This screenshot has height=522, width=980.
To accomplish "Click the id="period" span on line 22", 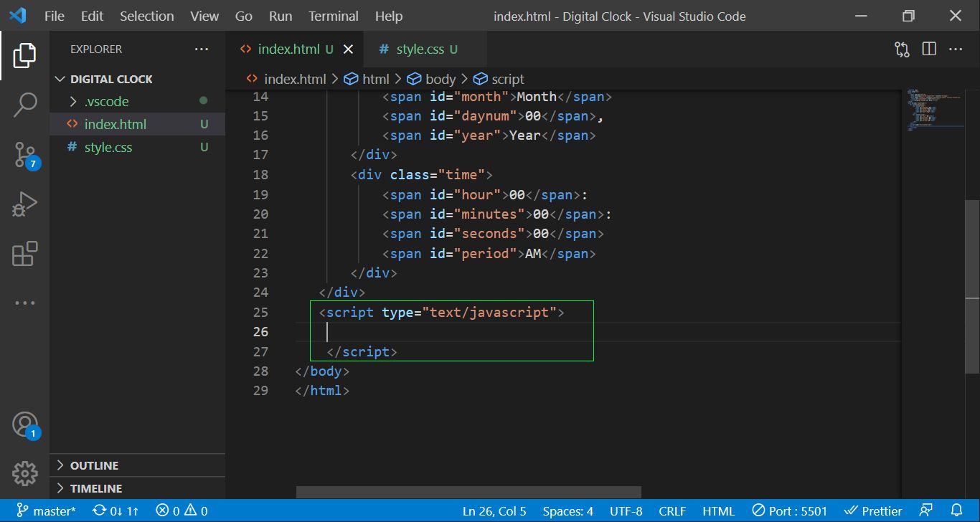I will pos(489,253).
